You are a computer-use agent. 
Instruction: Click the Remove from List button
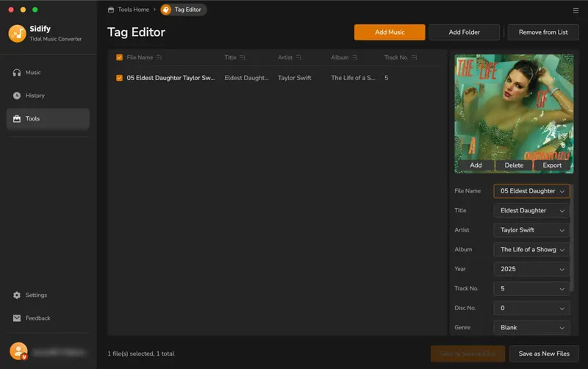(543, 32)
